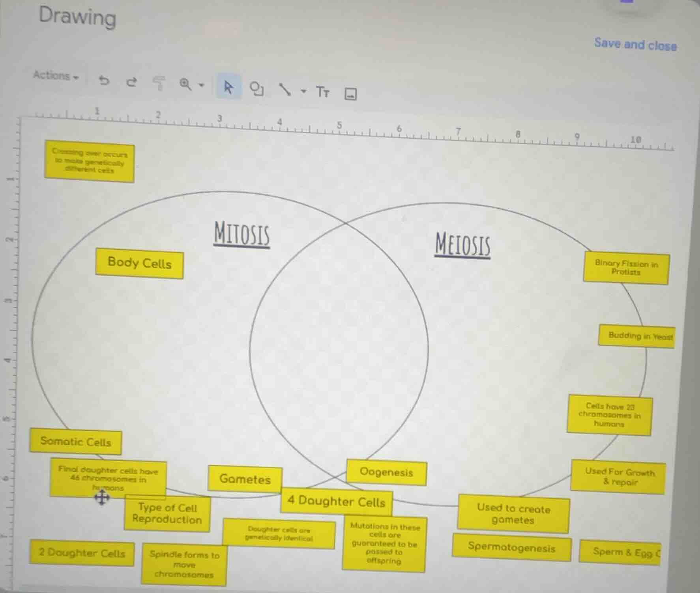Select the Spermatogenesis box
The width and height of the screenshot is (700, 593).
[511, 547]
